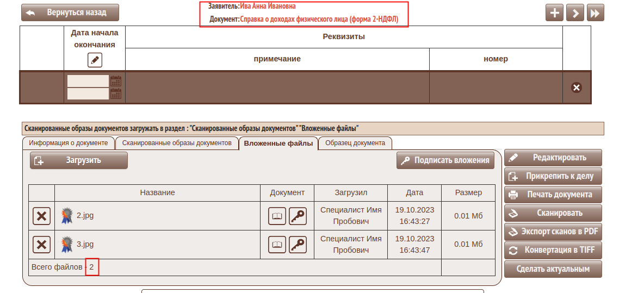Click the Загрузить upload button
This screenshot has width=644, height=293.
pos(79,160)
